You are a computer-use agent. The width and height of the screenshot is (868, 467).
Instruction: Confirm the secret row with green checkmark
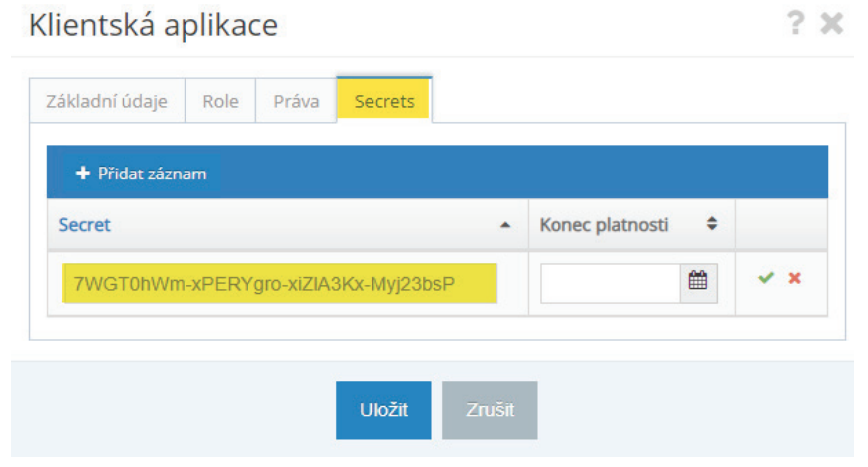pos(766,278)
